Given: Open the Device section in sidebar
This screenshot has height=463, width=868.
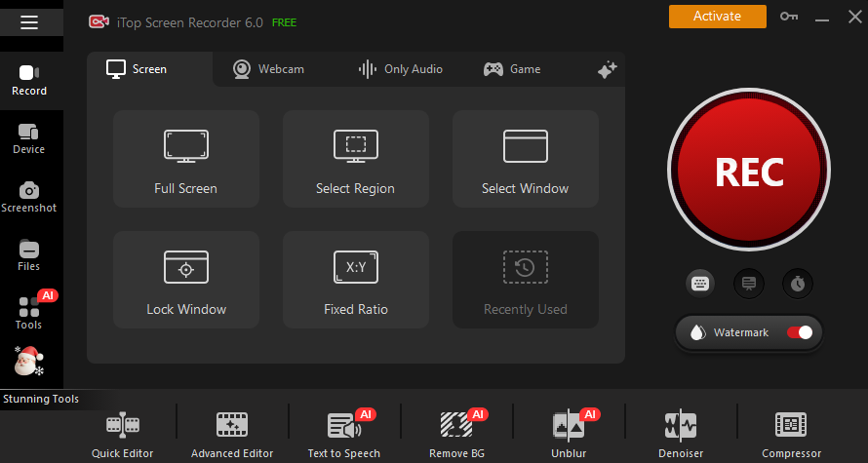Looking at the screenshot, I should (29, 138).
